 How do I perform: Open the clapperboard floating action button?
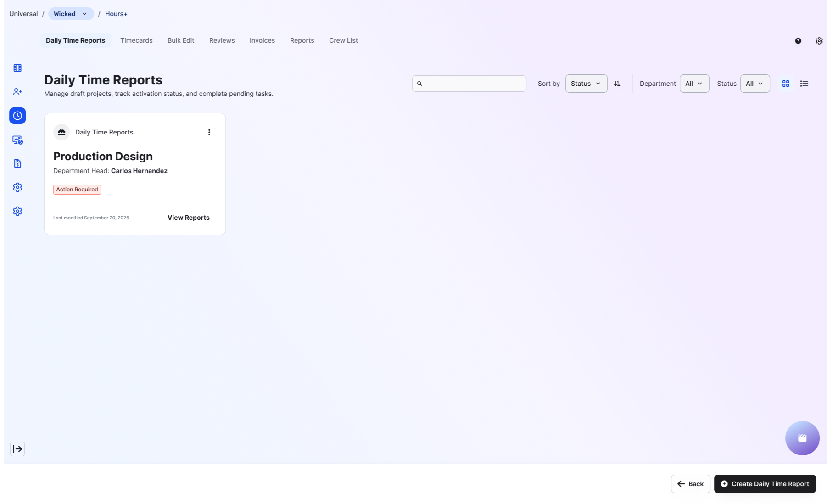pos(802,438)
